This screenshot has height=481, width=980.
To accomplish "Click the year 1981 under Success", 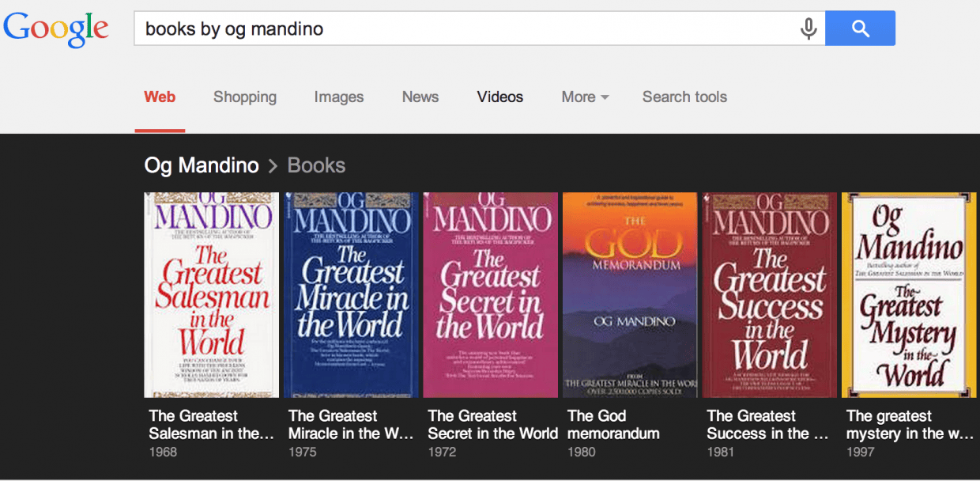I will [721, 453].
